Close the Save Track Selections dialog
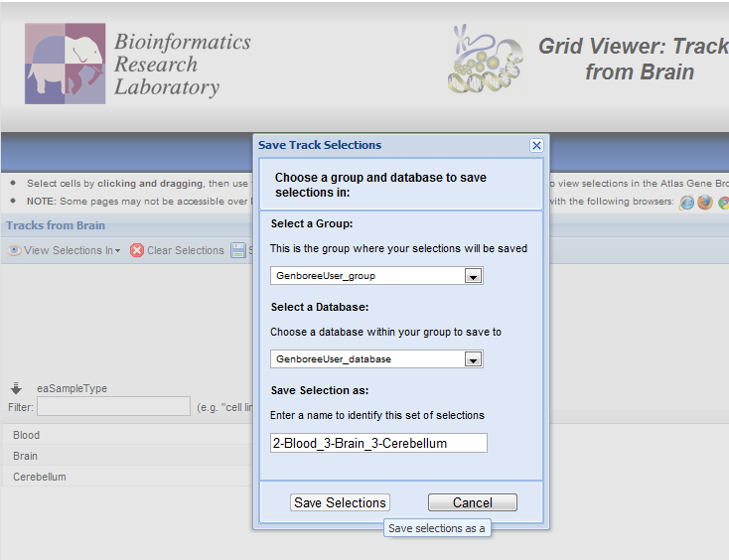Image resolution: width=729 pixels, height=560 pixels. [536, 145]
